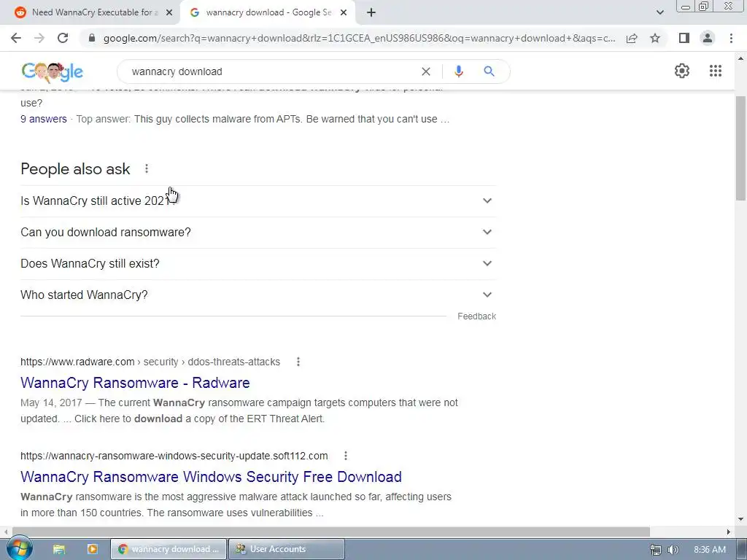Show the clock reading 8:36 AM
Screen dimensions: 747x560
710,550
